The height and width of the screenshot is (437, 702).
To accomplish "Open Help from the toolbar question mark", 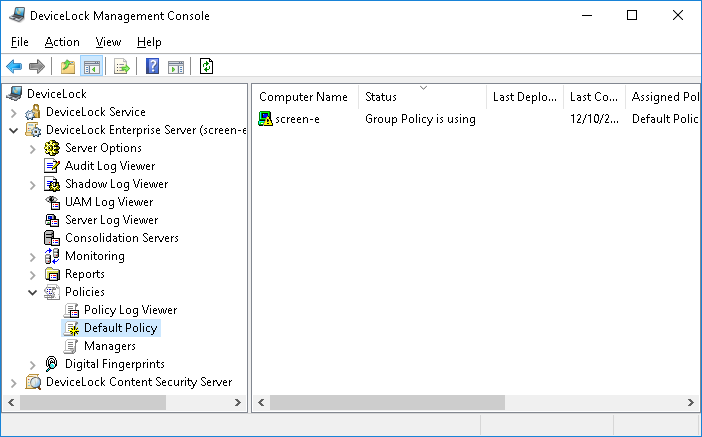I will tap(153, 67).
